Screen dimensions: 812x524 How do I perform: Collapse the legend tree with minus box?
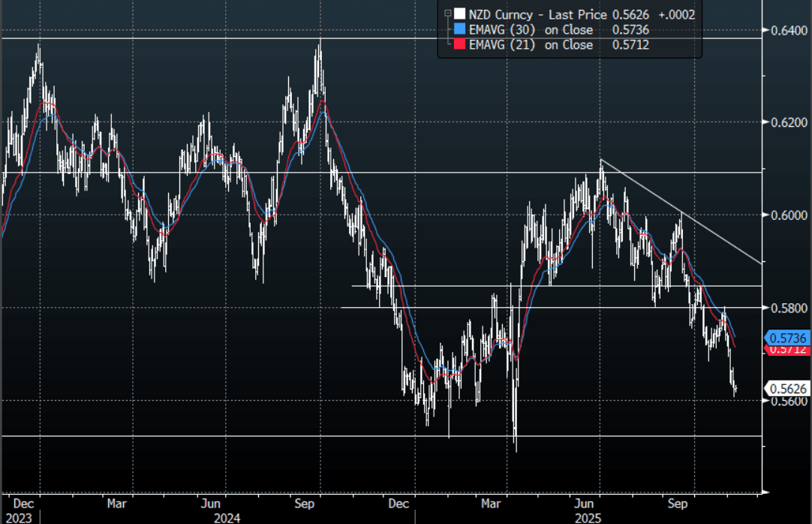pyautogui.click(x=448, y=14)
